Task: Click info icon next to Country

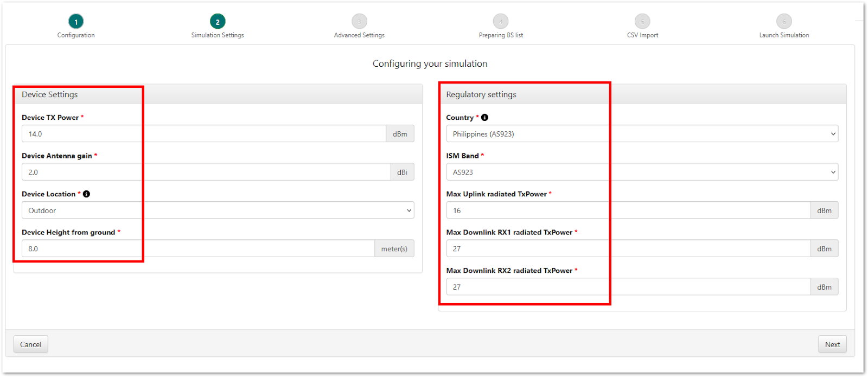Action: tap(484, 117)
